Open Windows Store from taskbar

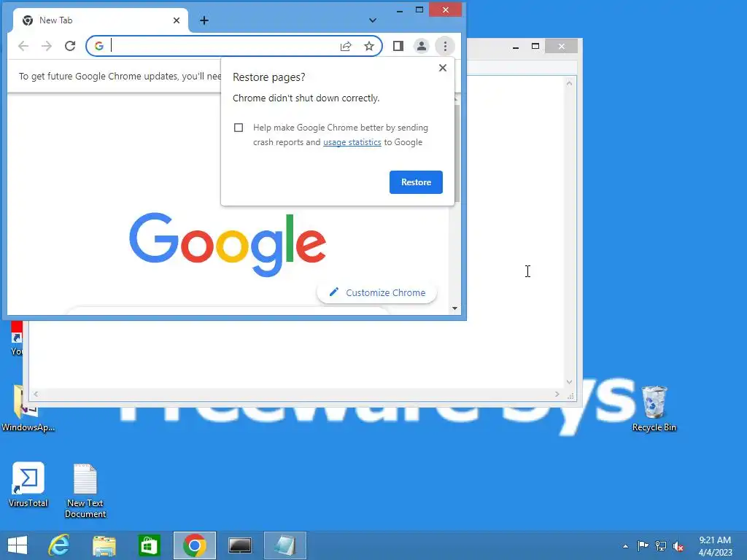pos(149,545)
